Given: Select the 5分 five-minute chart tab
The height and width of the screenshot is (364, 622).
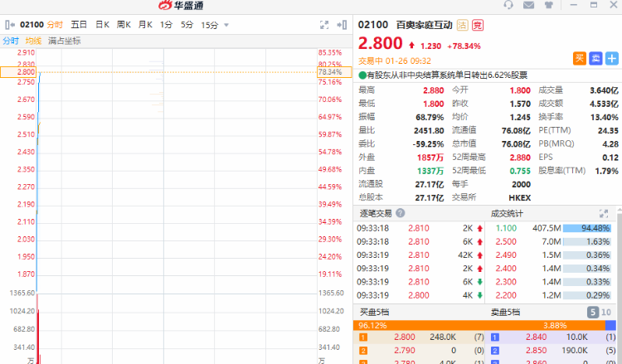Looking at the screenshot, I should 187,25.
